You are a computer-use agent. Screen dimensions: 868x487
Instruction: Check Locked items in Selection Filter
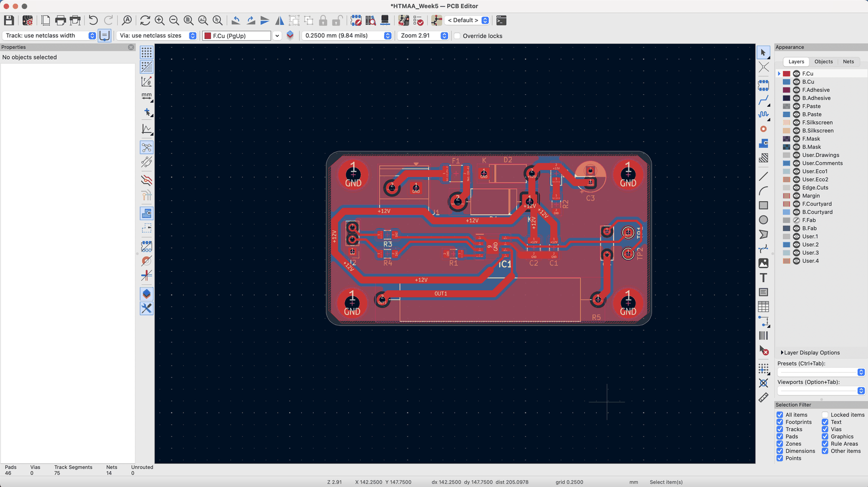825,415
